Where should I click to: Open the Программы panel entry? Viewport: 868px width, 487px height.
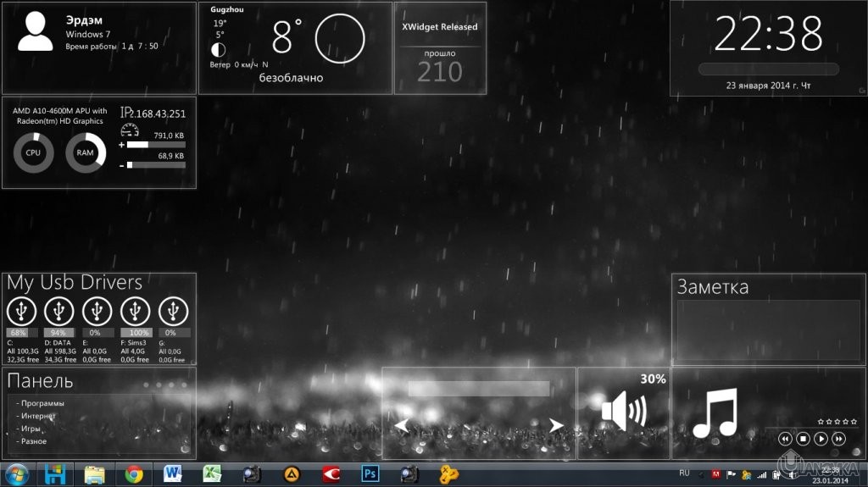[x=42, y=403]
